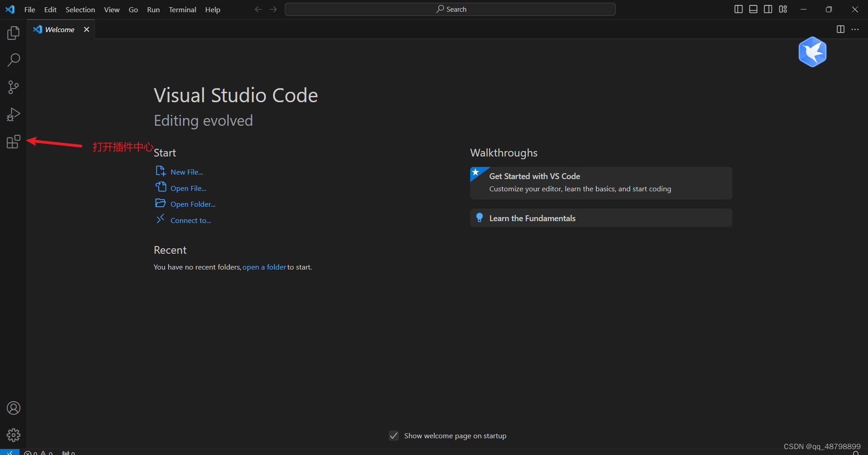Click the top search bar
This screenshot has height=455, width=868.
(x=450, y=9)
